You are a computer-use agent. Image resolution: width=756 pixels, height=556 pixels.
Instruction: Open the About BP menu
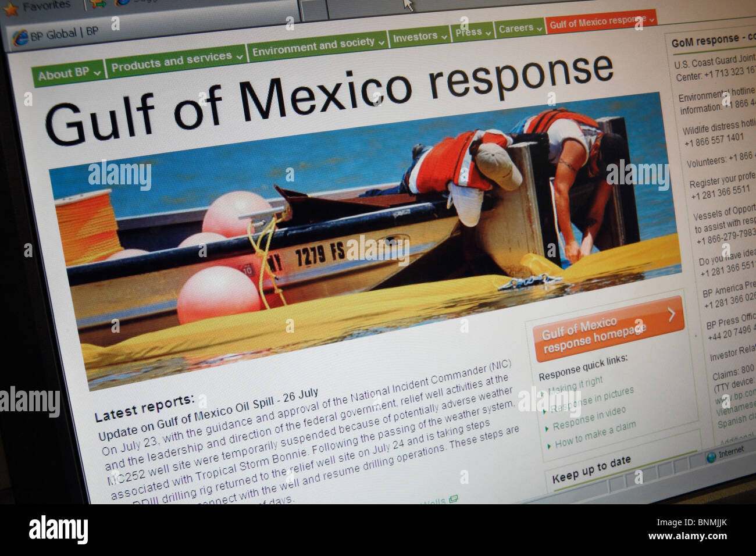[x=68, y=74]
